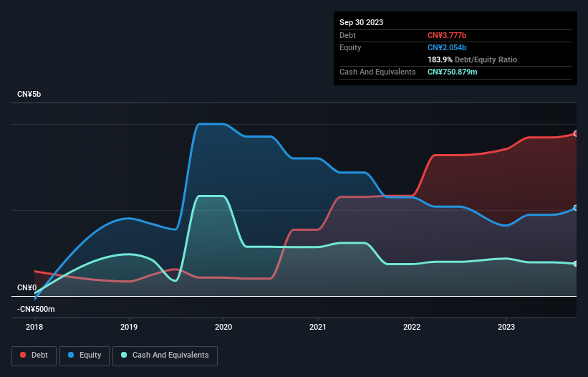Click the 2019 axis label
The width and height of the screenshot is (588, 377).
tap(129, 327)
